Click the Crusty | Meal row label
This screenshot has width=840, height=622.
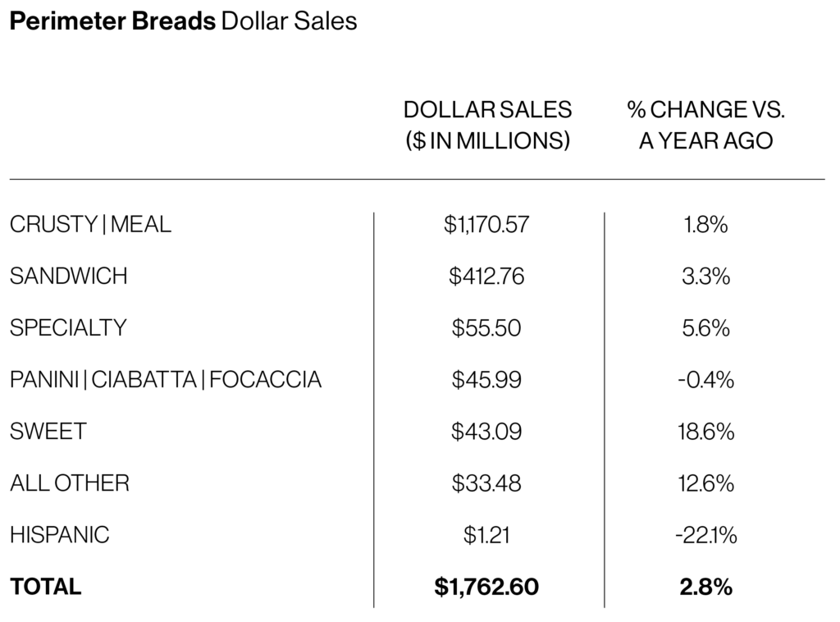pos(90,224)
